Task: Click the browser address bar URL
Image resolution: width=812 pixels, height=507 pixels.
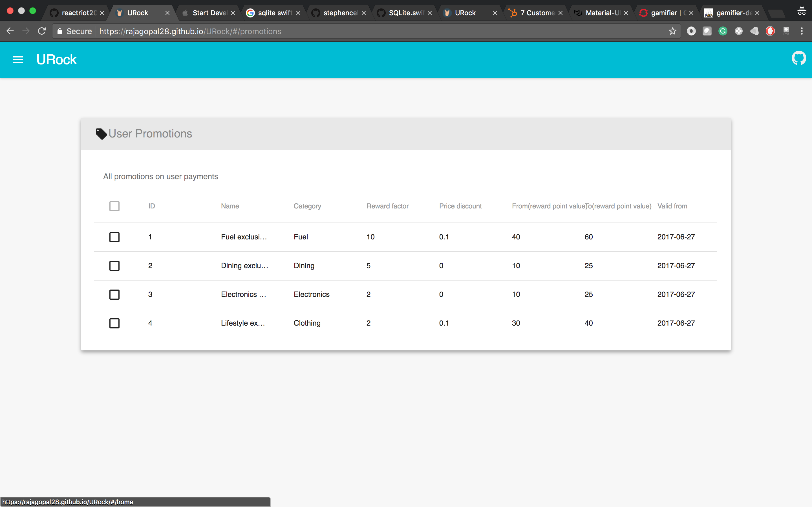Action: point(190,31)
